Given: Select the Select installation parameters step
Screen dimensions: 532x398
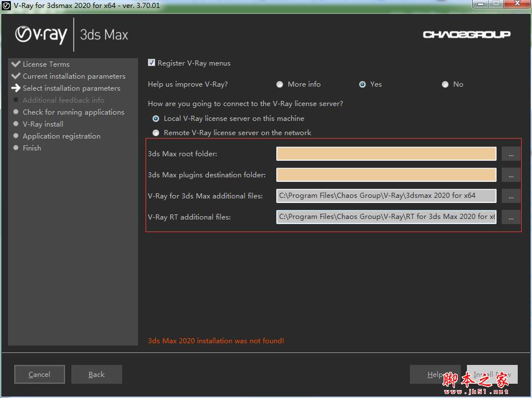Looking at the screenshot, I should point(71,88).
